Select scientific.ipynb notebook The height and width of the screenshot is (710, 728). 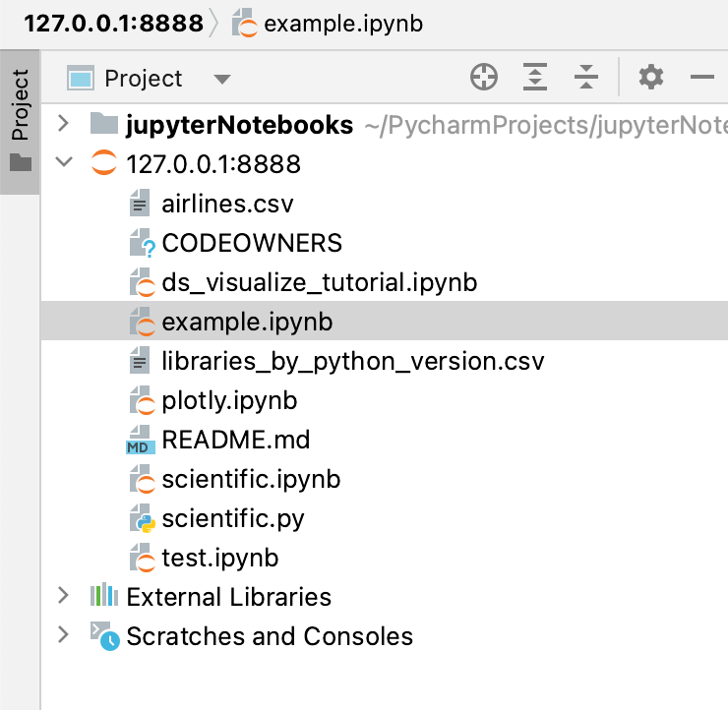click(x=251, y=479)
